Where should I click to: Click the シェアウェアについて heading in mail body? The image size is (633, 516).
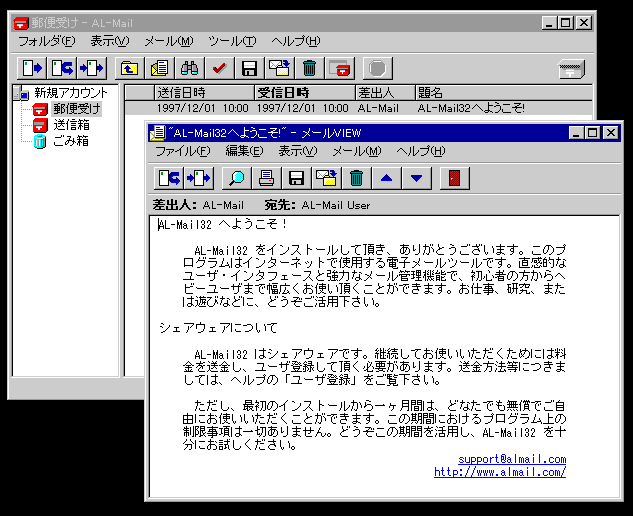pos(218,328)
